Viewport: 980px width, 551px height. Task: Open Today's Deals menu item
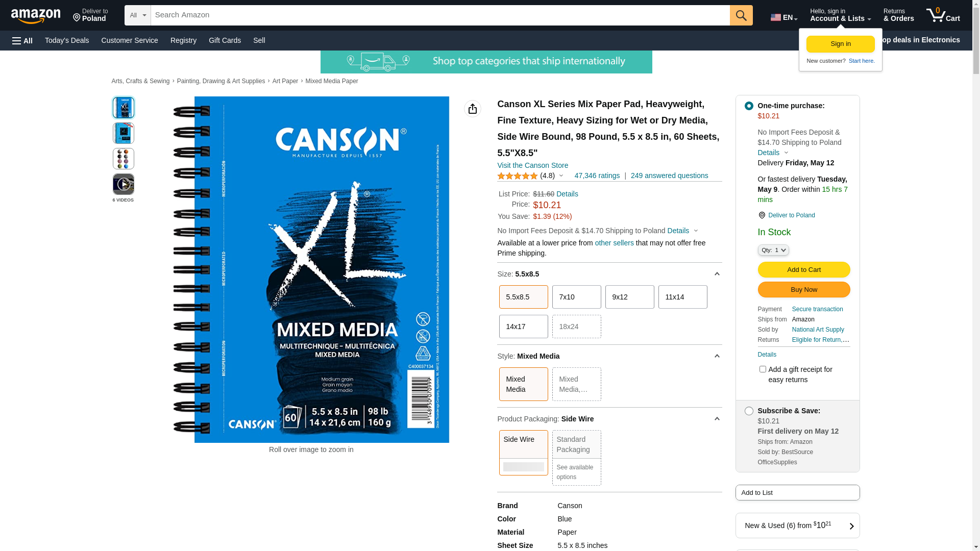pos(67,40)
